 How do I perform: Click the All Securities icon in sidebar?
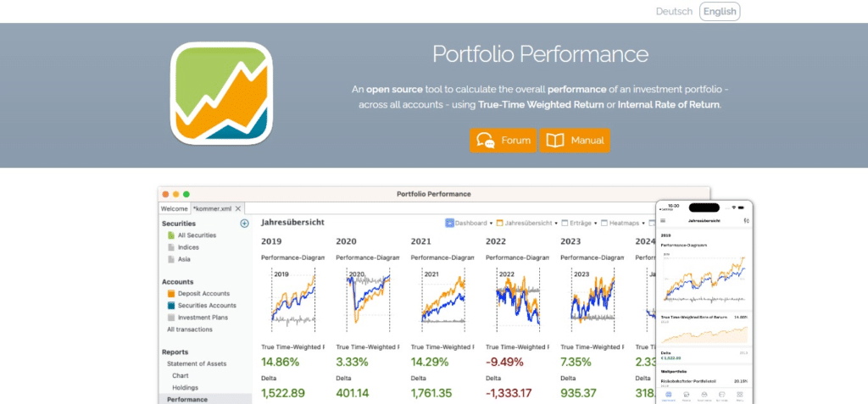pos(171,235)
